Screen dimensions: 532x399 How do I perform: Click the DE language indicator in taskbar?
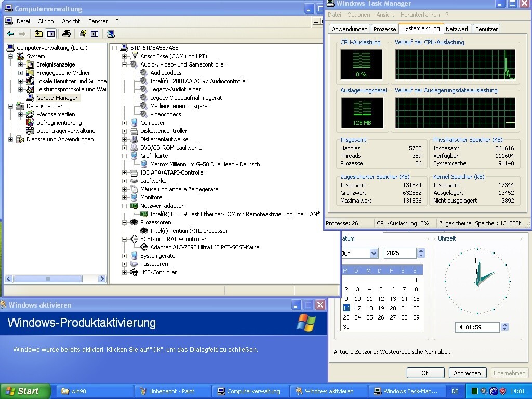click(x=455, y=391)
